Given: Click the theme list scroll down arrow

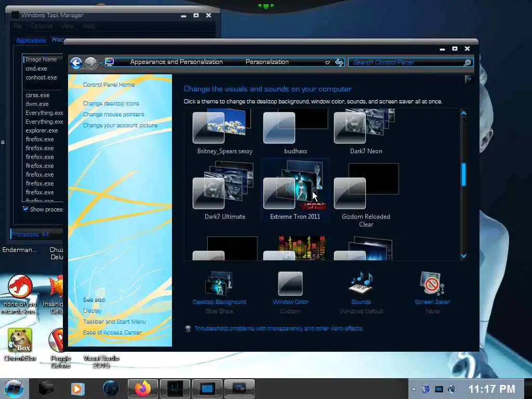Looking at the screenshot, I should [x=464, y=256].
